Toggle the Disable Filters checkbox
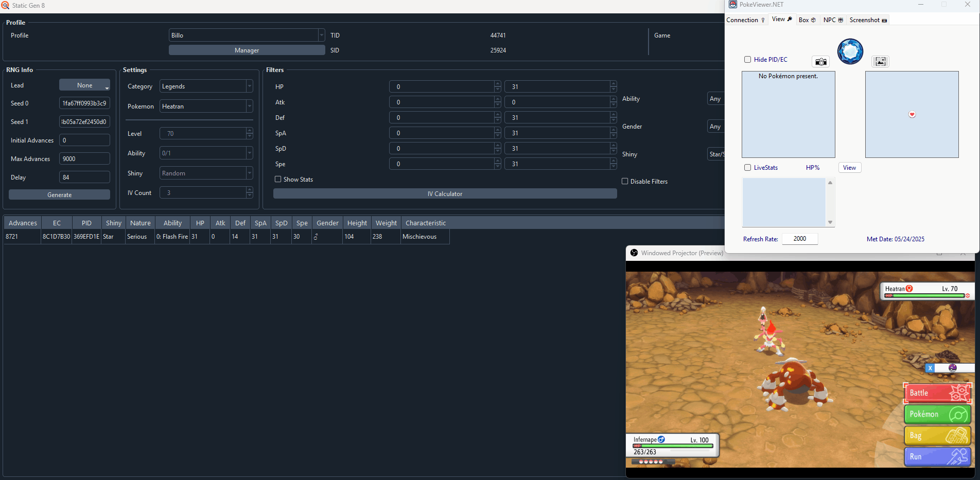 coord(625,182)
